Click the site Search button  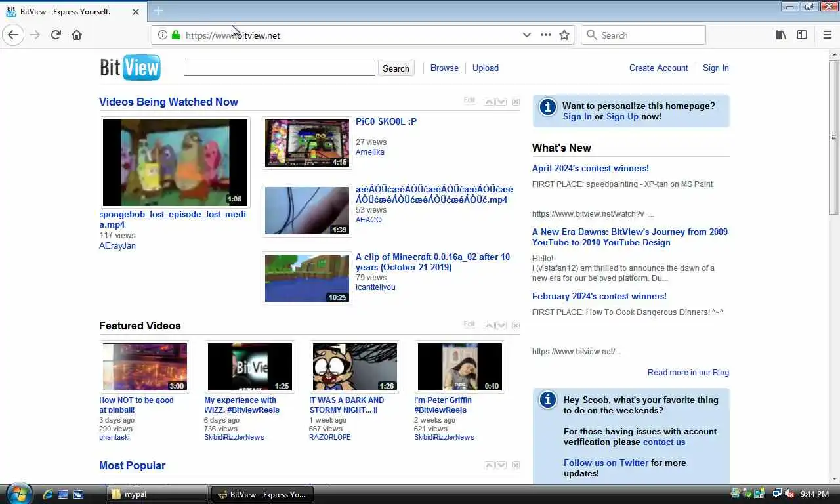[396, 68]
